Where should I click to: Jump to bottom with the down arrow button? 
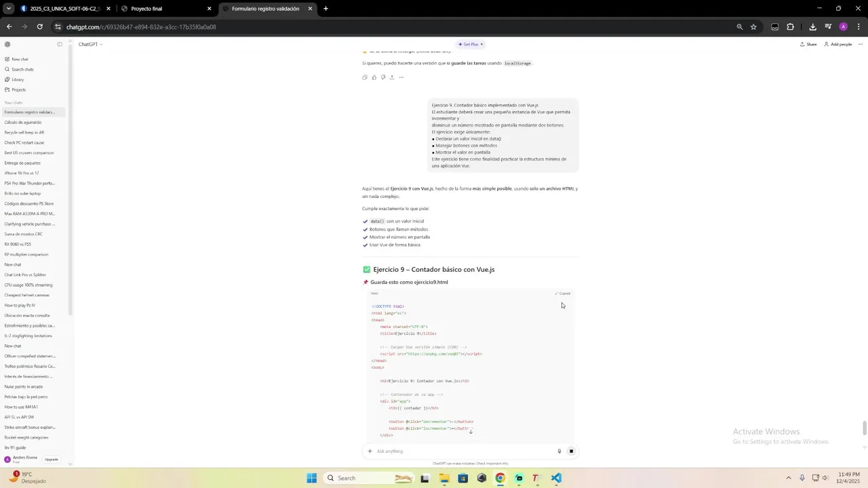471,431
